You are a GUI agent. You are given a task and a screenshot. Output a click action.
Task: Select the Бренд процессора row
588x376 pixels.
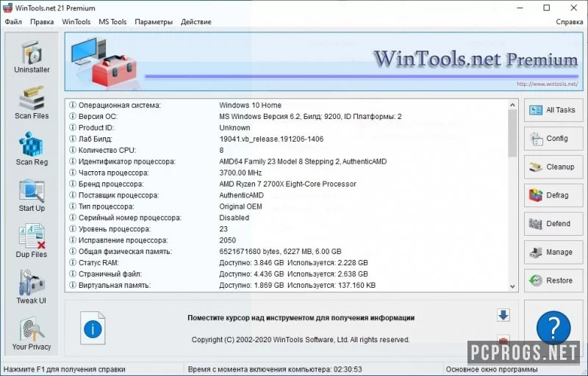click(287, 184)
